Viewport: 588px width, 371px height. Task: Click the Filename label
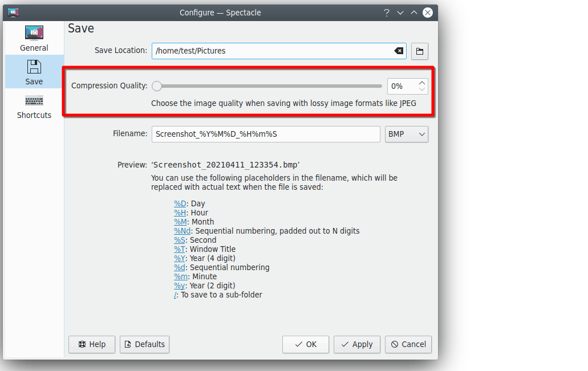click(130, 134)
